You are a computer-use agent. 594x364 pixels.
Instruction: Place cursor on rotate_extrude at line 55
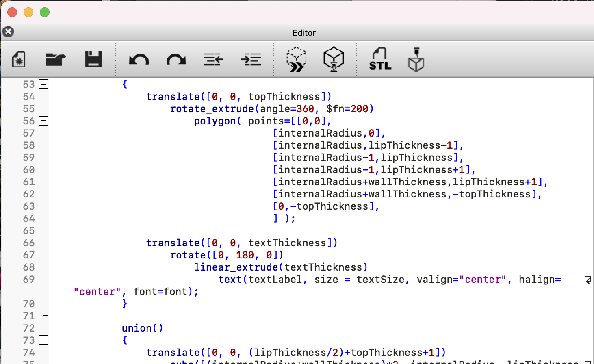(212, 109)
